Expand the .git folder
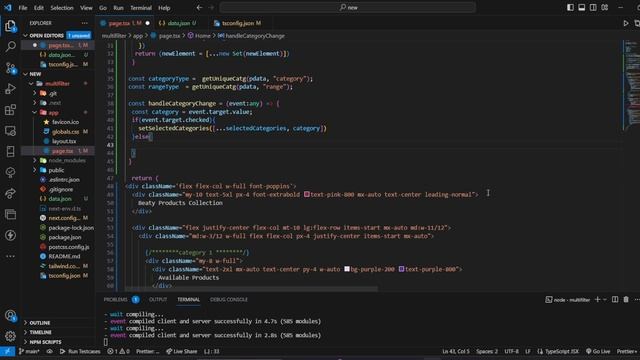The height and width of the screenshot is (360, 640). pos(35,93)
